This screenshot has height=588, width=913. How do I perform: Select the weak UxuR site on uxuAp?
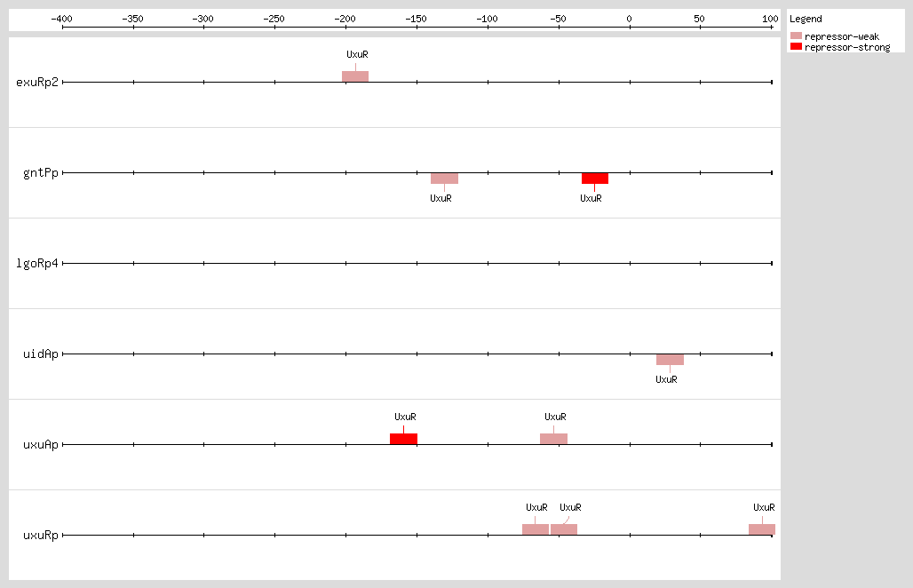553,439
